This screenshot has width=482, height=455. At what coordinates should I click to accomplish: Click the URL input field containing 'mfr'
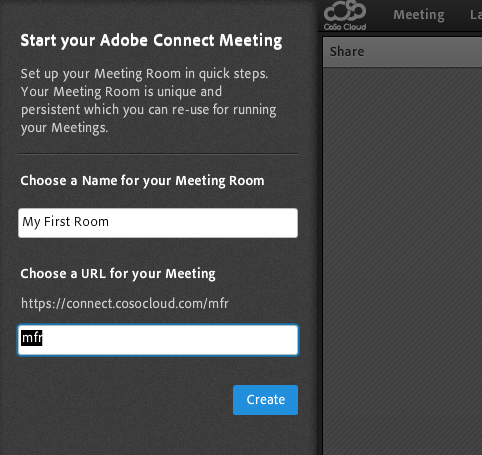tap(158, 340)
